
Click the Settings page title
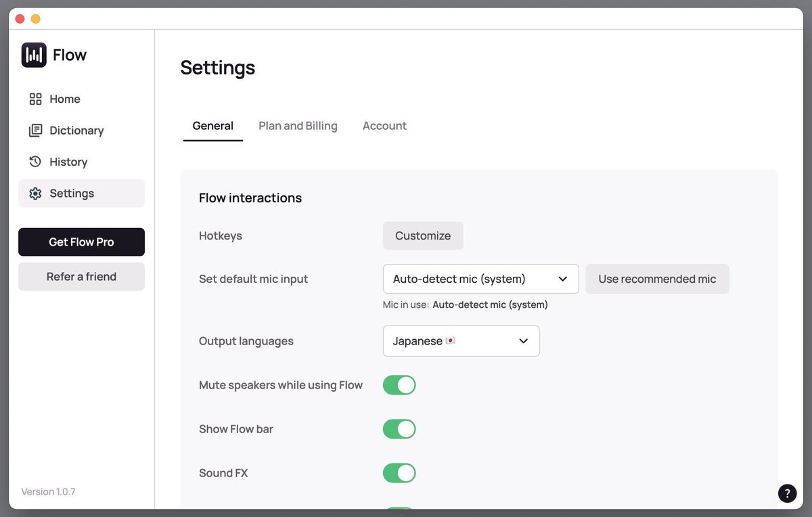pos(218,68)
